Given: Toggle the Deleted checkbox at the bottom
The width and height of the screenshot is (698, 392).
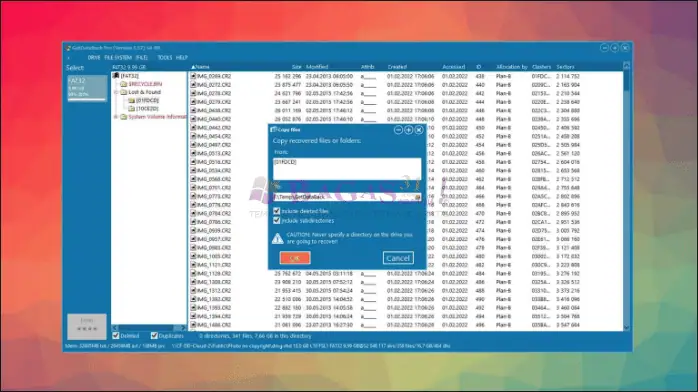Looking at the screenshot, I should pos(116,335).
